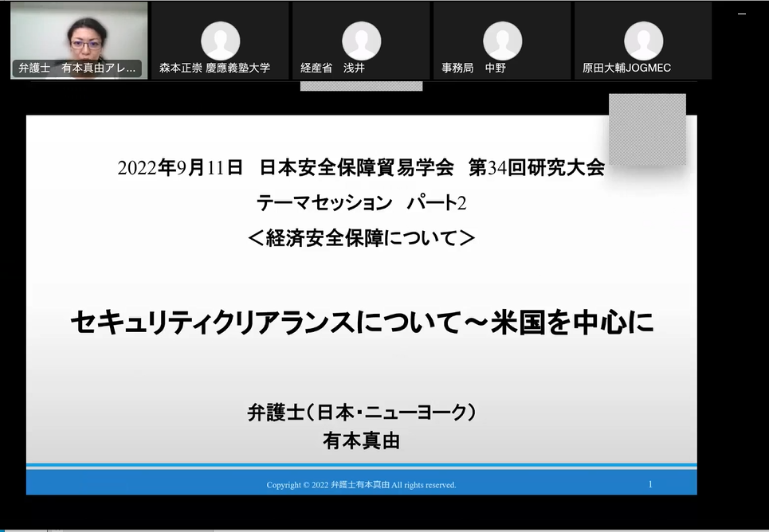The height and width of the screenshot is (532, 769).
Task: Click the avatar icon of 経産省 浅井
Action: pyautogui.click(x=361, y=40)
